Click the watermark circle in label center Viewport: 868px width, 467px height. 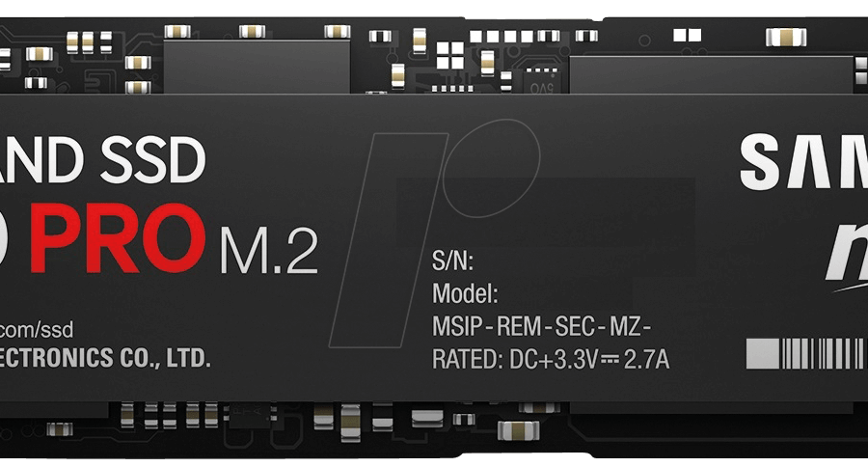point(491,168)
